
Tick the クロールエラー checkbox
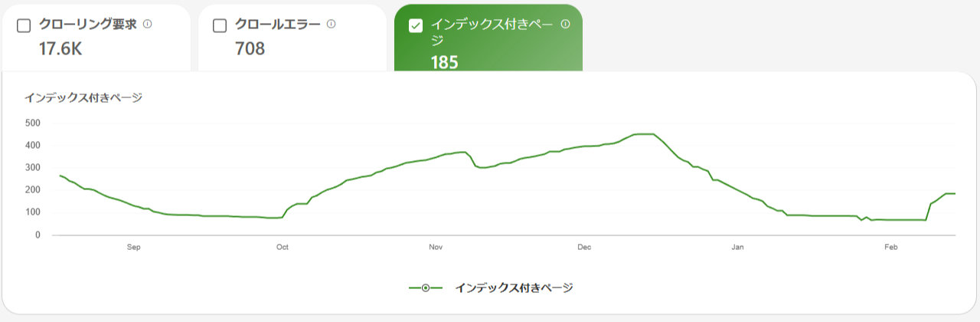pos(220,25)
